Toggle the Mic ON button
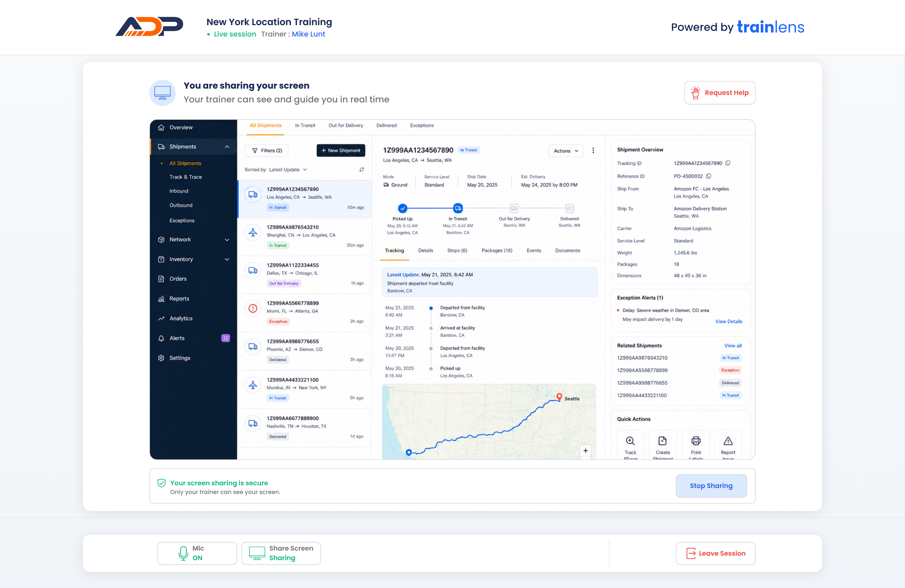 pos(197,553)
